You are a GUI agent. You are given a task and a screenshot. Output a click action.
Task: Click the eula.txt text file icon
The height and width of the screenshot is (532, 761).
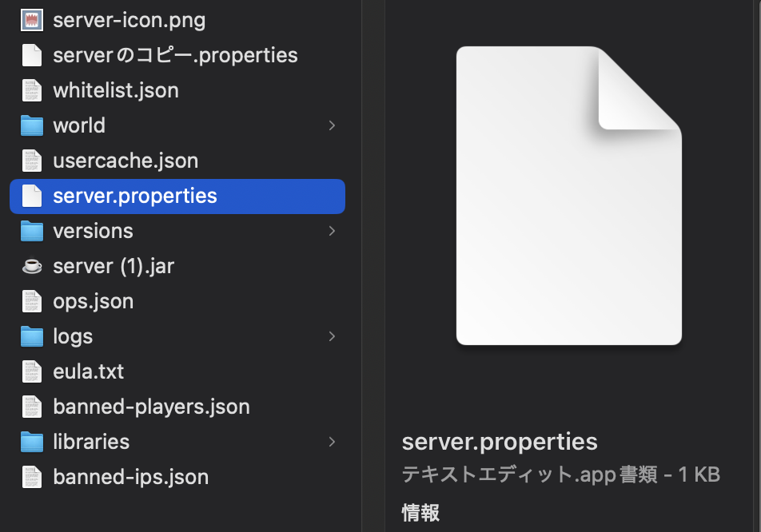click(x=31, y=371)
